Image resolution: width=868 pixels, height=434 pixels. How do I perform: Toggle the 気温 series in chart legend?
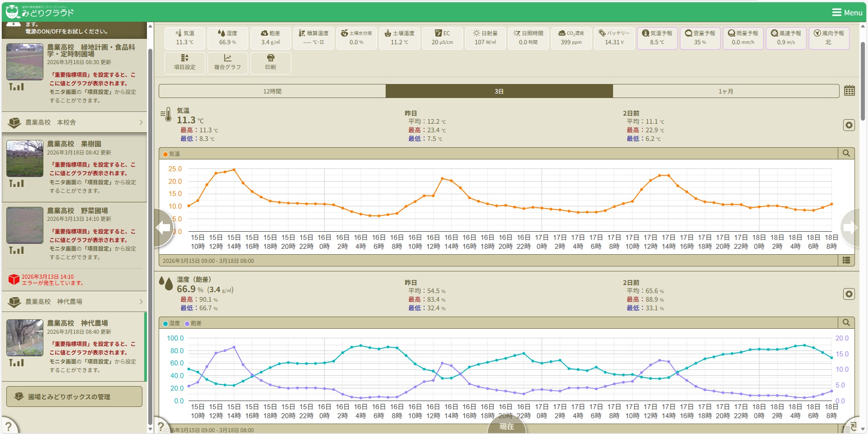click(x=171, y=154)
